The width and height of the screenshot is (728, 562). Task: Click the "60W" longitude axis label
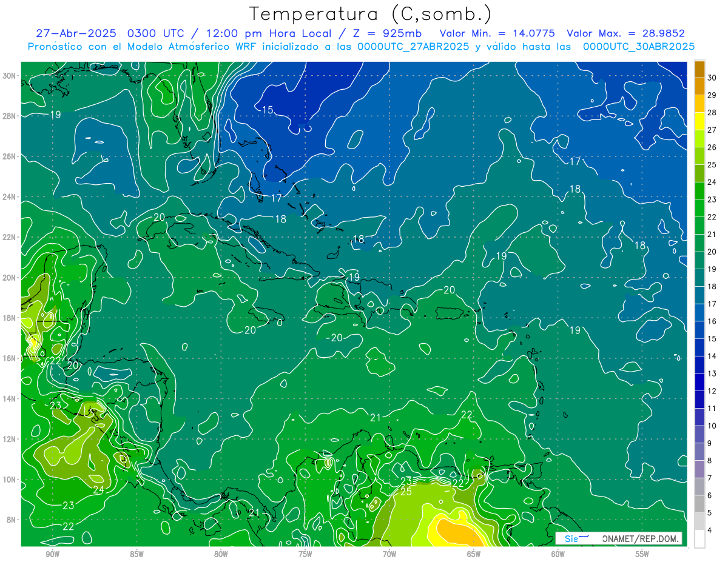[558, 554]
